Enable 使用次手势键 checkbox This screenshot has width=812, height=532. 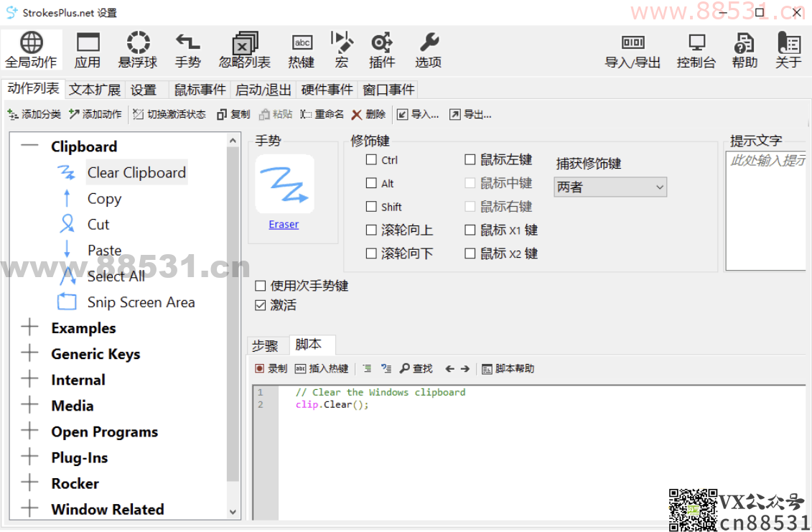[x=261, y=286]
